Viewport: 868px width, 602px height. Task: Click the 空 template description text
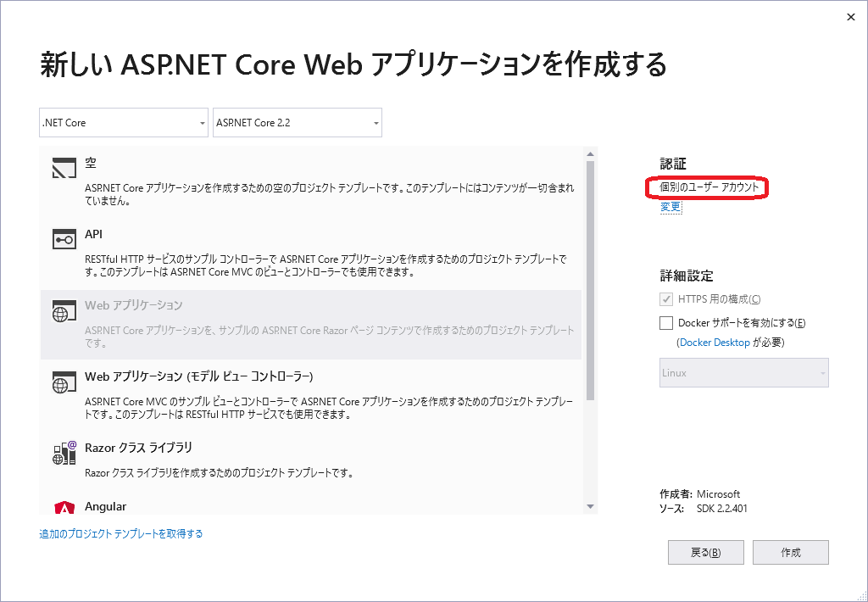coord(330,194)
